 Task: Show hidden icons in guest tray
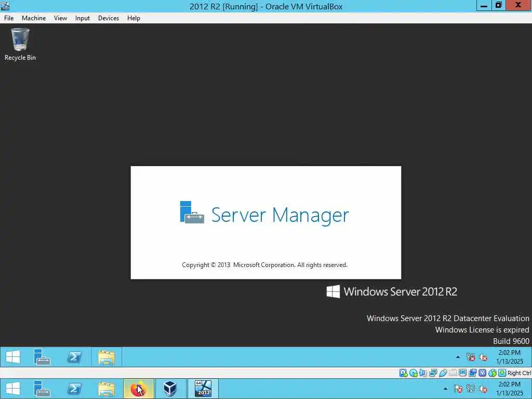pyautogui.click(x=458, y=357)
